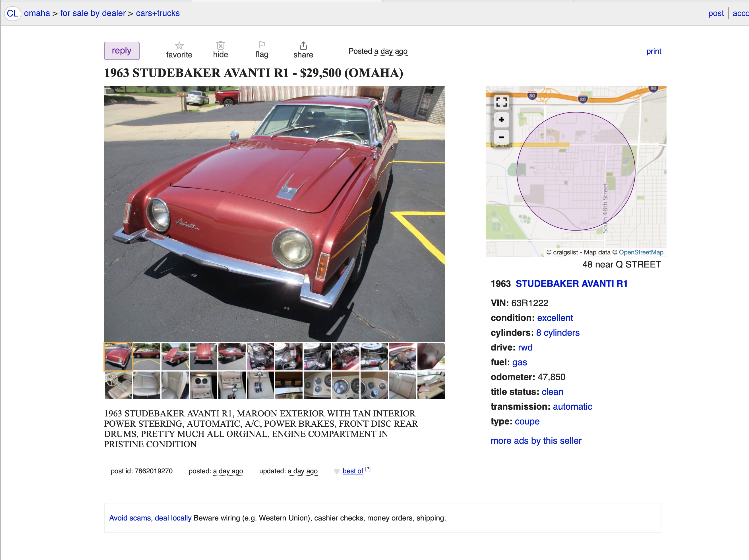Select the sixth bottom-row thumbnail, gear shifter
This screenshot has height=560, width=749.
pos(260,385)
